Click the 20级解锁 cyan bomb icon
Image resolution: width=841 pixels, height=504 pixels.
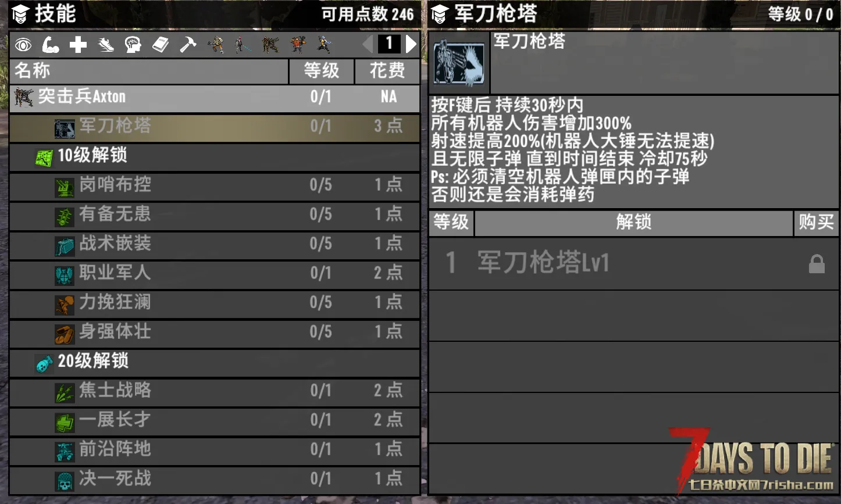[44, 364]
